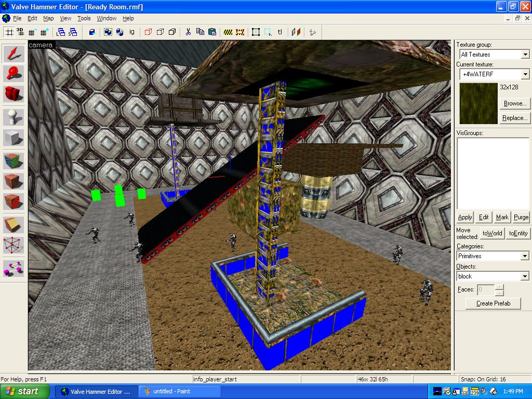Select the Selection arrow tool
Viewport: 532px width, 399px height.
tap(14, 54)
